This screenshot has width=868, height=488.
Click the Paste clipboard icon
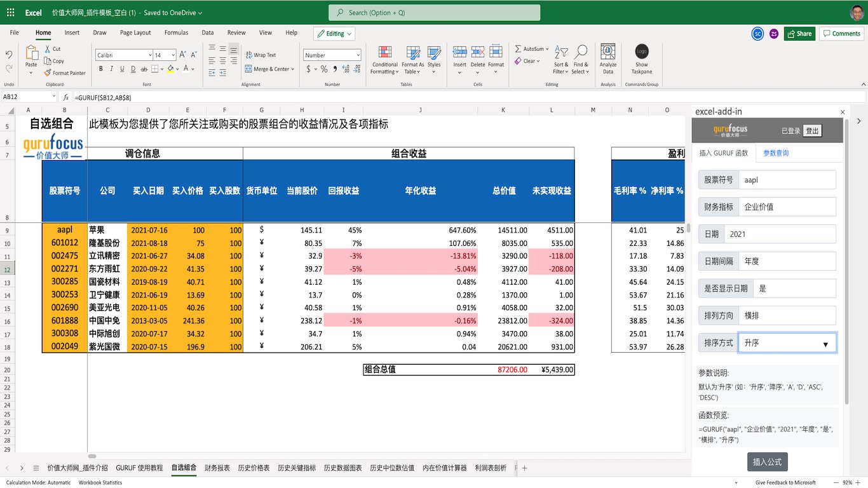[x=31, y=52]
